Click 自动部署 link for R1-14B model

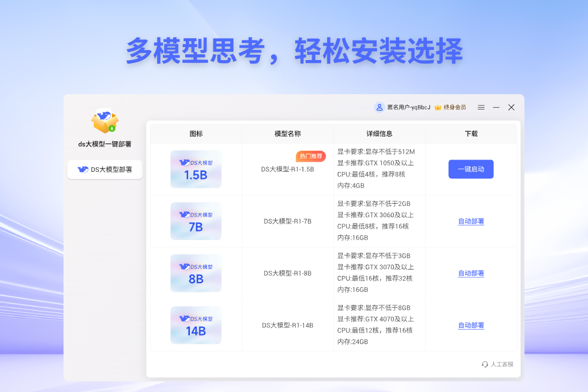pos(470,325)
